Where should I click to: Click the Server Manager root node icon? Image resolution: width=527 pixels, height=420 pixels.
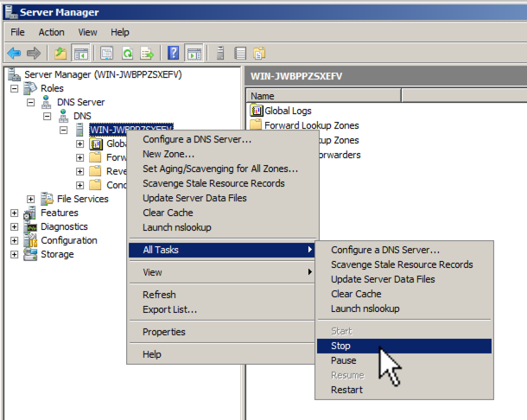point(14,74)
